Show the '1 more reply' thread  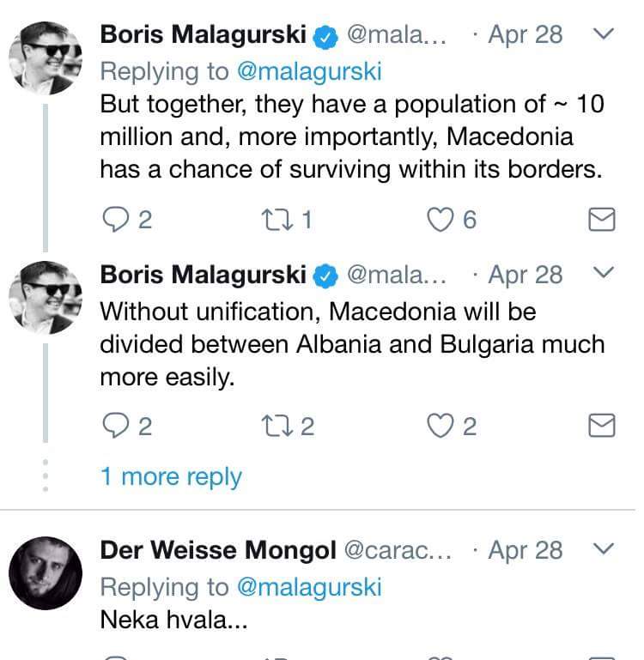tap(171, 477)
